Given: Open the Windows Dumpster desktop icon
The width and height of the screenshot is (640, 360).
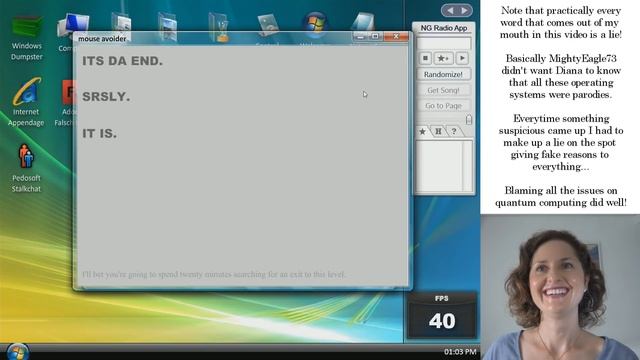Looking at the screenshot, I should click(x=27, y=38).
